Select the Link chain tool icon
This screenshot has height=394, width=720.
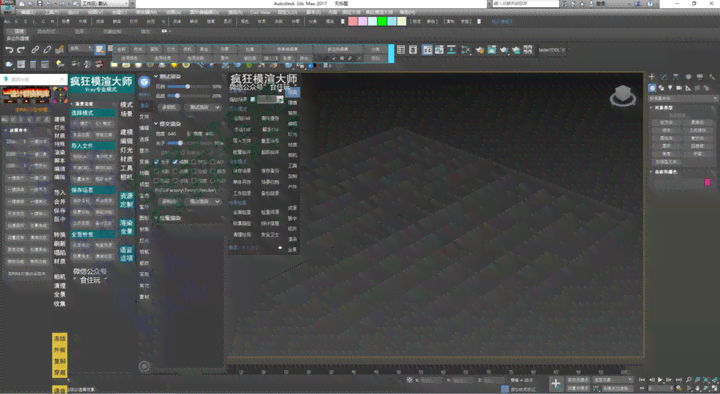[35, 50]
